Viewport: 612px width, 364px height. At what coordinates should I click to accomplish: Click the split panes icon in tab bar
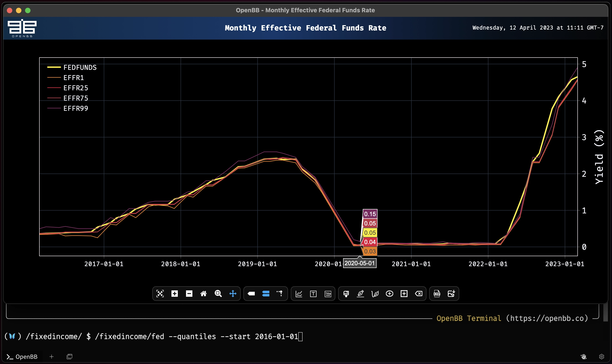point(69,357)
